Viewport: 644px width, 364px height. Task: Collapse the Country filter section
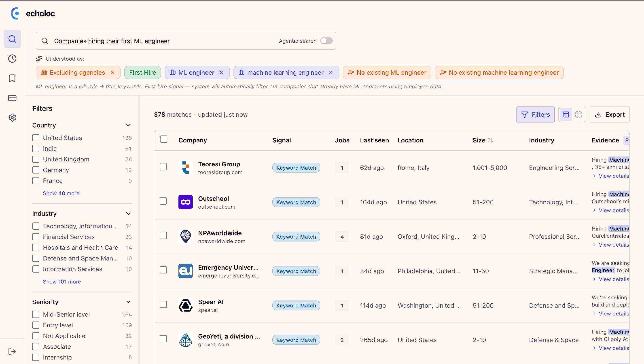(128, 125)
